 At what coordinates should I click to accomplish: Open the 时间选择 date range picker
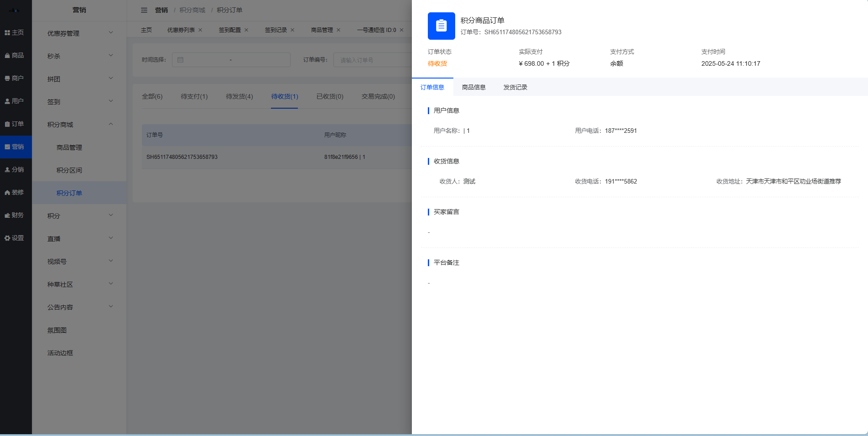click(x=231, y=60)
